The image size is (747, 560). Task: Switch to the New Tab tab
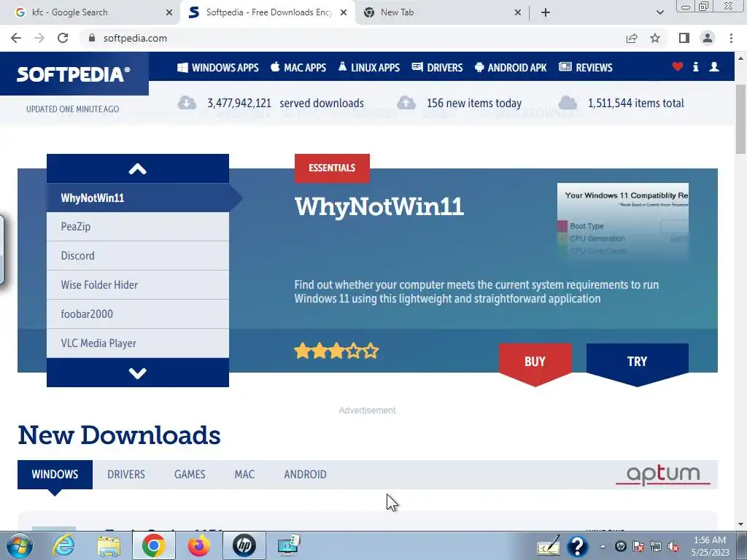point(443,12)
